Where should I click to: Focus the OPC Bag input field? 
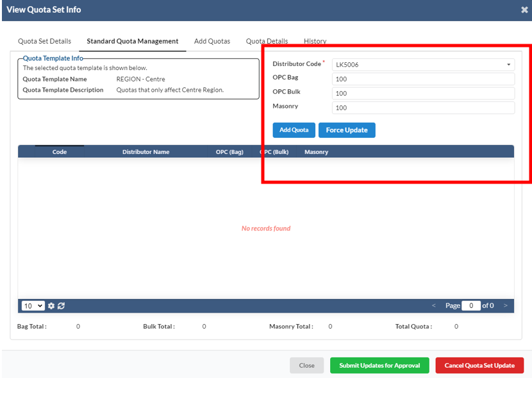pos(423,79)
